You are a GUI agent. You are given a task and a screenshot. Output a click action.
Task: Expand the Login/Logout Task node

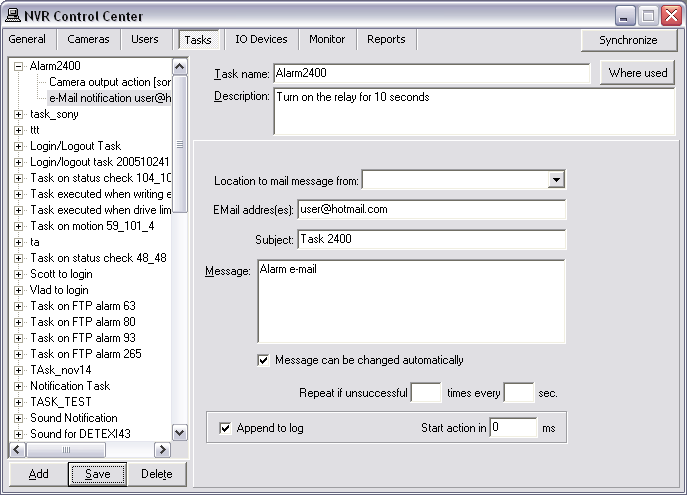click(x=18, y=146)
